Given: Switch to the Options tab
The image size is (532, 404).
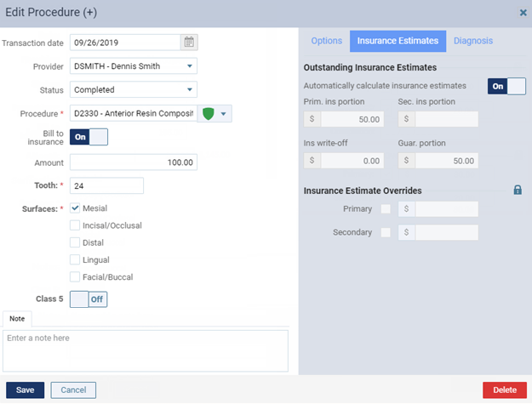Looking at the screenshot, I should point(326,41).
